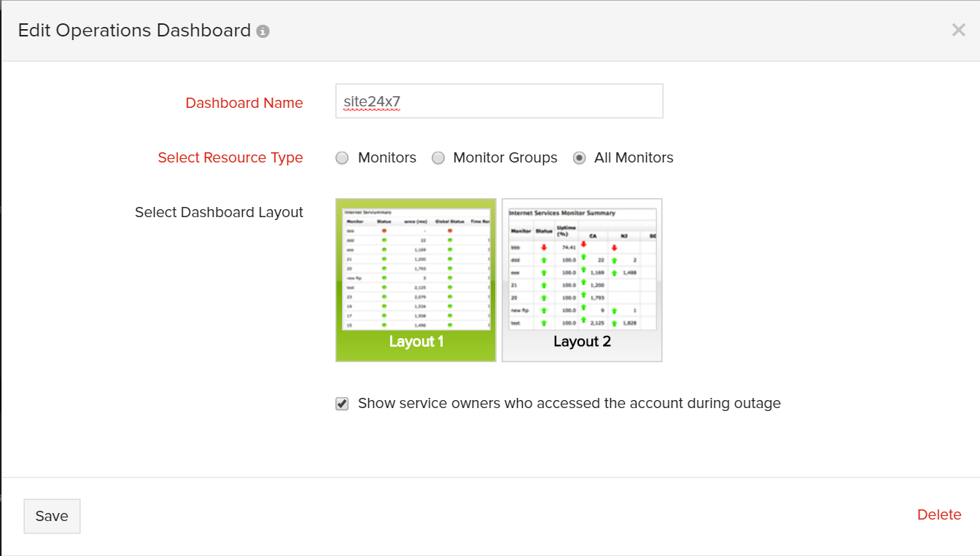Close the Edit Operations Dashboard dialog
Image resolution: width=980 pixels, height=556 pixels.
958,30
